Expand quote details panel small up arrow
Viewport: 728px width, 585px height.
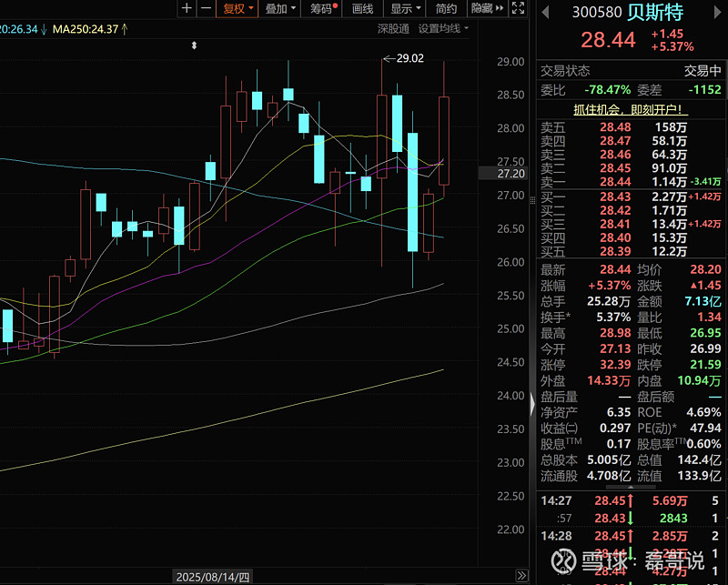pos(631,487)
